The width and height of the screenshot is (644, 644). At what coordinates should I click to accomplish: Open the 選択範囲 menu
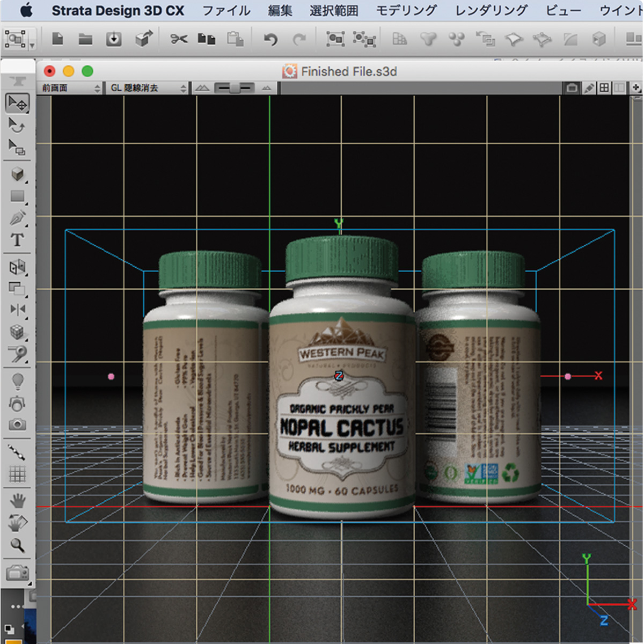334,10
